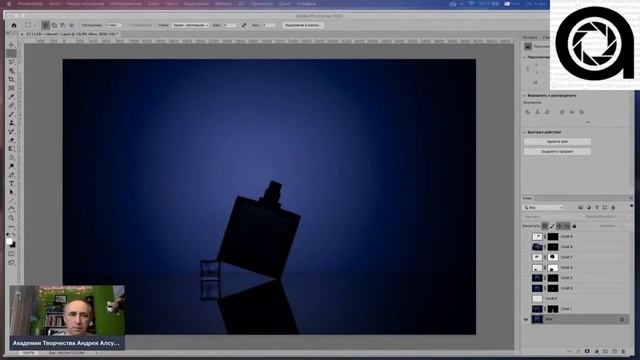640x360 pixels.
Task: Toggle layer filtering on/off switch
Action: (x=631, y=206)
